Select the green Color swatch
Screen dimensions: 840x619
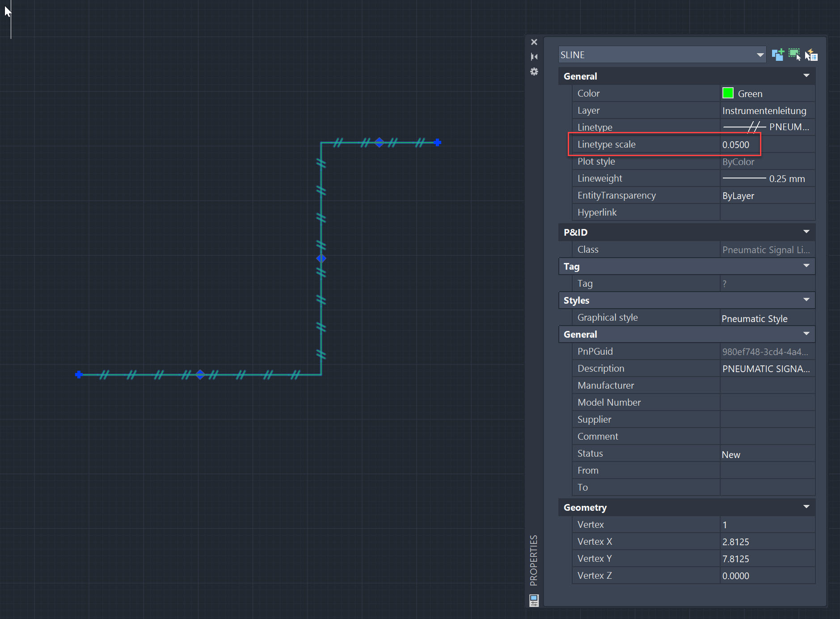pos(728,93)
